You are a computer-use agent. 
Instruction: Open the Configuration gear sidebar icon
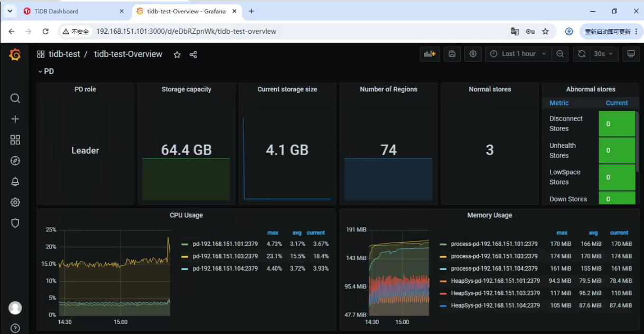[x=15, y=202]
